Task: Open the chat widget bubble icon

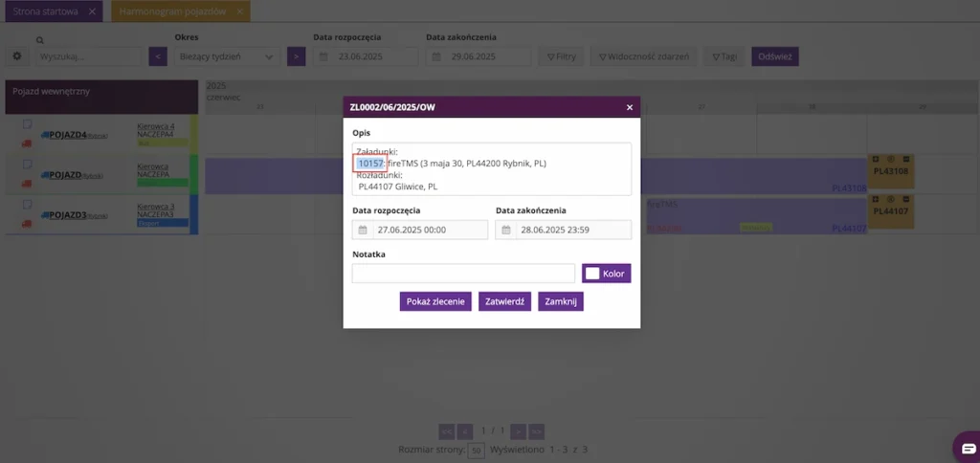Action: click(969, 448)
